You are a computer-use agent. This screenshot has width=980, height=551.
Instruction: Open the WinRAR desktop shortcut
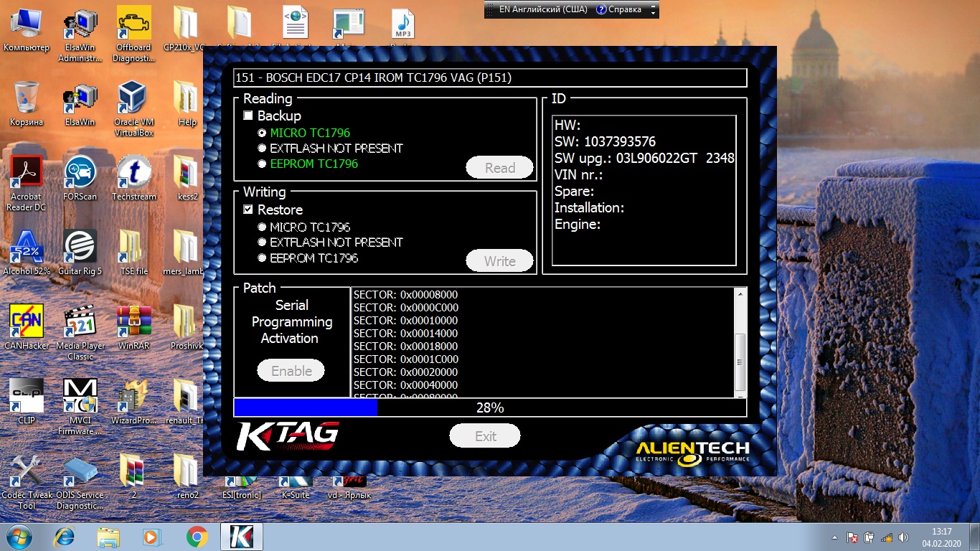tap(133, 328)
